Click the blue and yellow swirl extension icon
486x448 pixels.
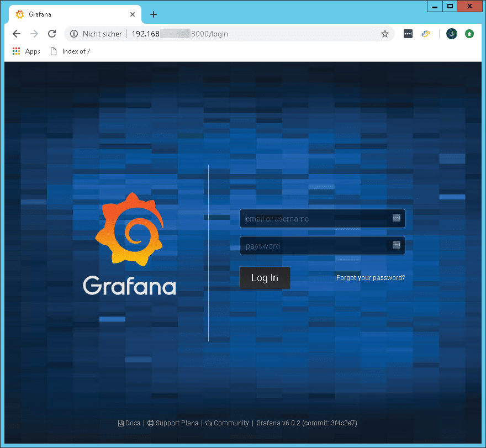click(426, 34)
